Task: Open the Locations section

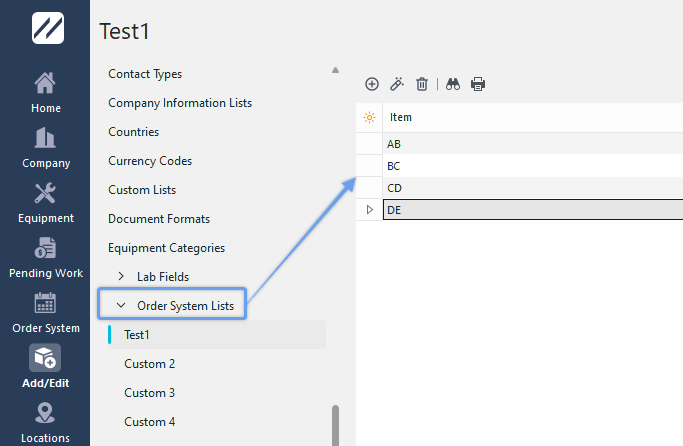Action: coord(45,422)
